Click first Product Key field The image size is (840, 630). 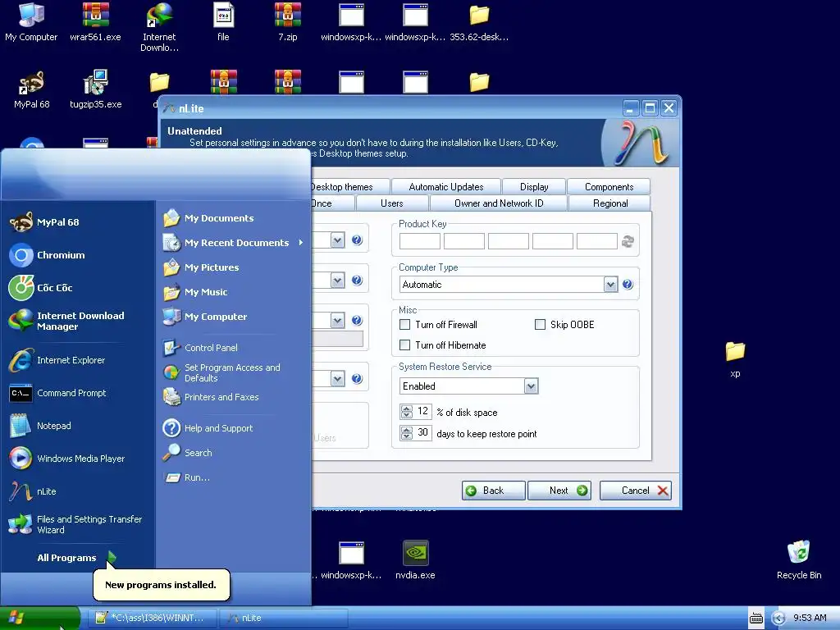coord(420,241)
